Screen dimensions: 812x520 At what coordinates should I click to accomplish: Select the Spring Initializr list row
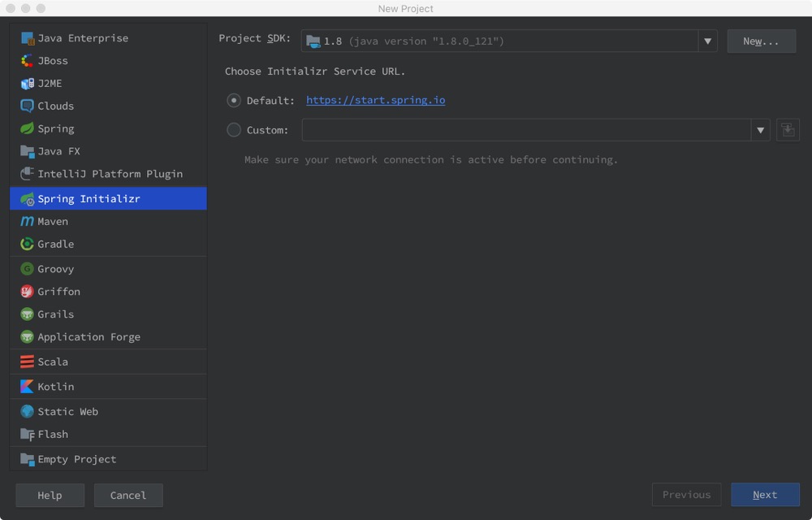(108, 199)
